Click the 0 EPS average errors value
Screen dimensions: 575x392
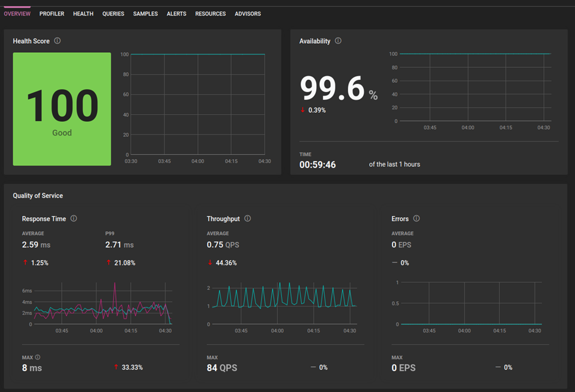(x=401, y=244)
